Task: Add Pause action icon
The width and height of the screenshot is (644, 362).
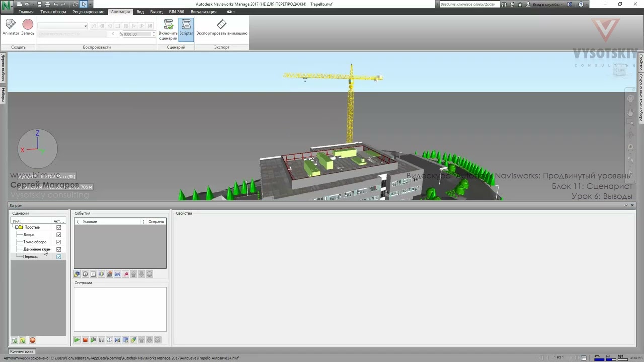Action: pos(101,340)
